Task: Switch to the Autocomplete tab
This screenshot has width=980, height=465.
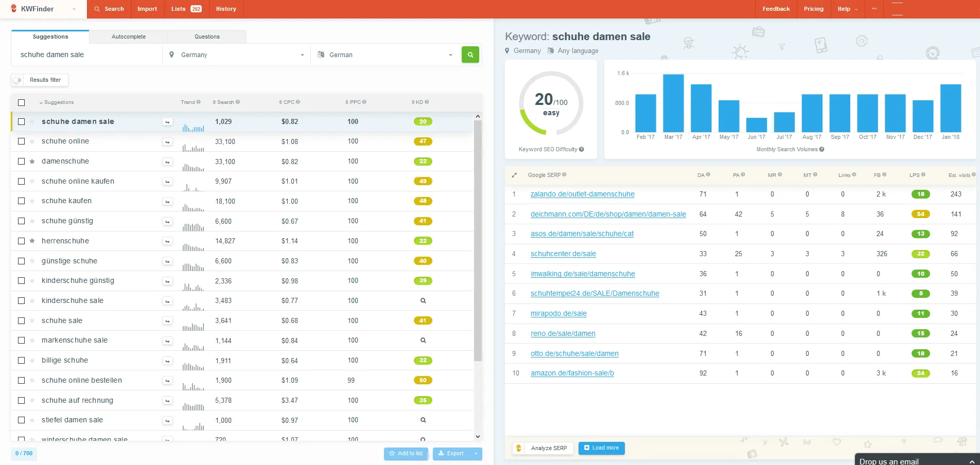Action: point(129,37)
